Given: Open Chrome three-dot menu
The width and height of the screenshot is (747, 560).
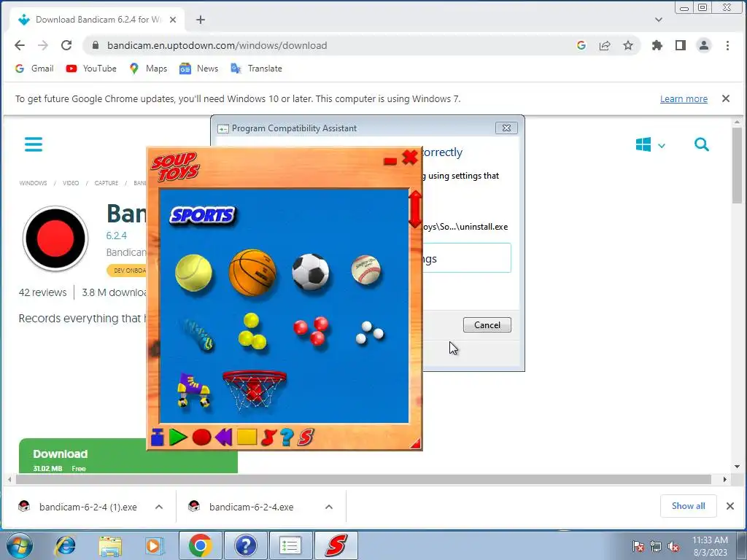Looking at the screenshot, I should (x=727, y=45).
